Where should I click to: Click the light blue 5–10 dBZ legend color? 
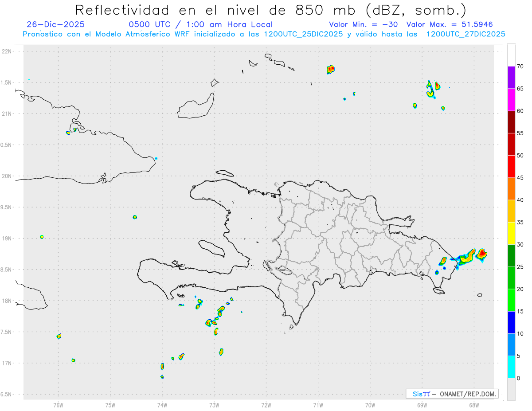[x=511, y=344]
